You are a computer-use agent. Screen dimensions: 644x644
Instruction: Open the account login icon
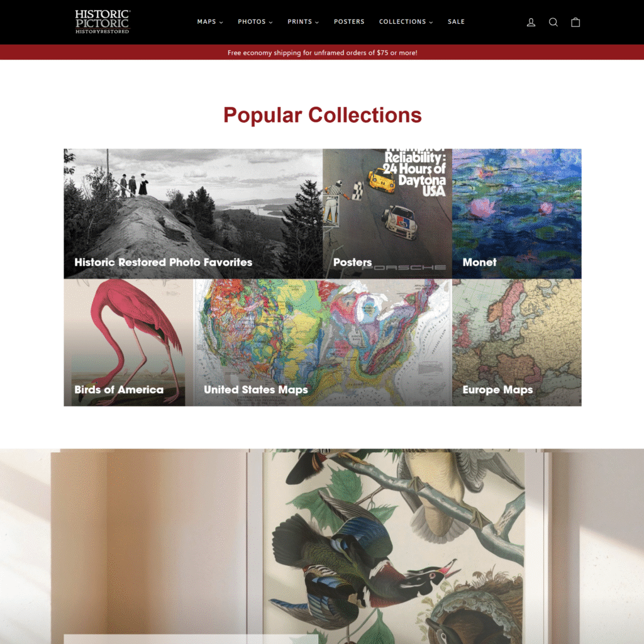[531, 22]
